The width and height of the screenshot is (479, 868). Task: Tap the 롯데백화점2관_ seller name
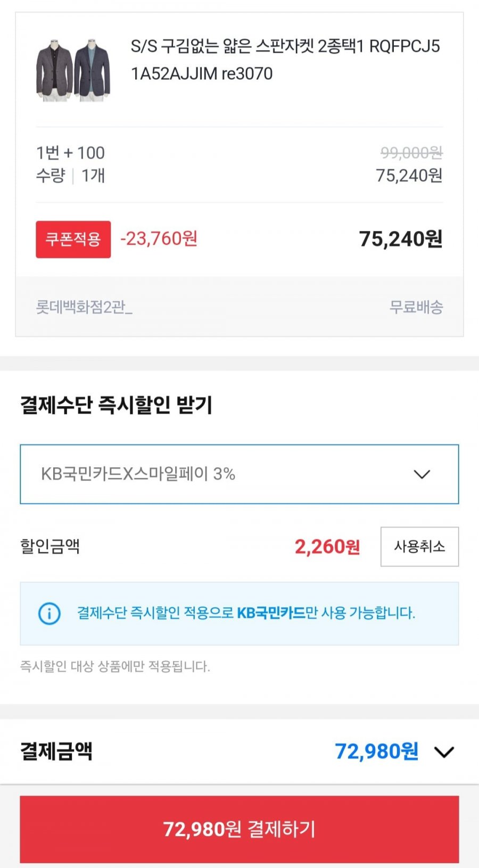(x=84, y=307)
